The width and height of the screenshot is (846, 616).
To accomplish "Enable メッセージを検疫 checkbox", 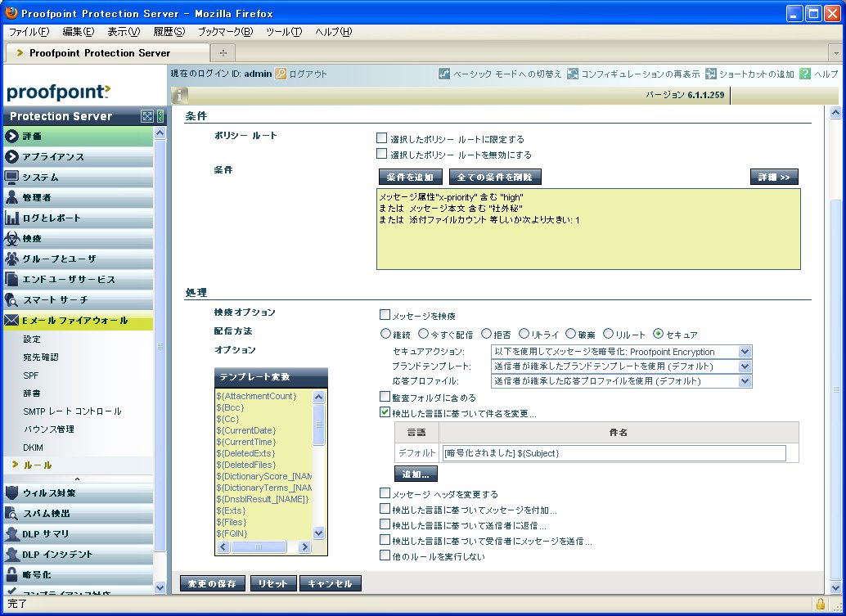I will click(385, 314).
